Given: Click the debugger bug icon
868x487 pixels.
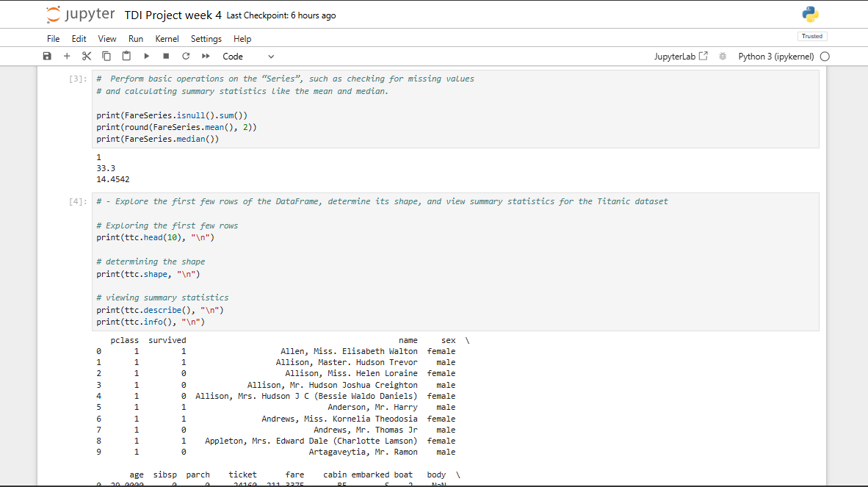Looking at the screenshot, I should 723,57.
